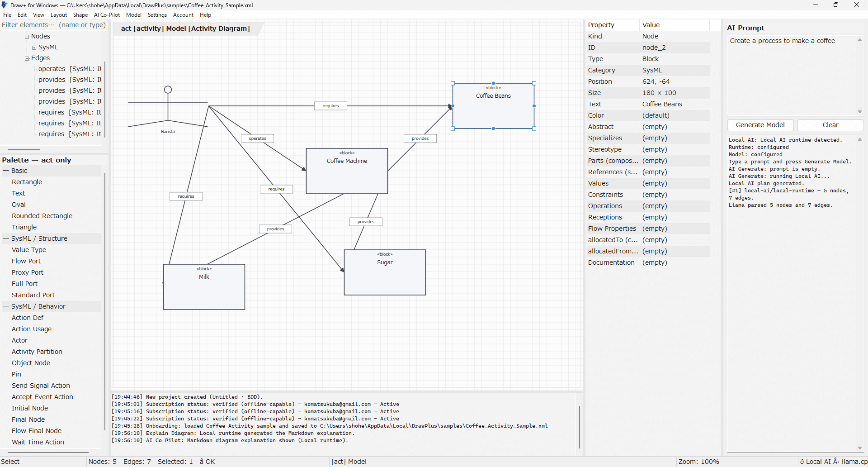Viewport: 868px width, 467px height.
Task: Pick Activity Partition from the palette
Action: 37,352
